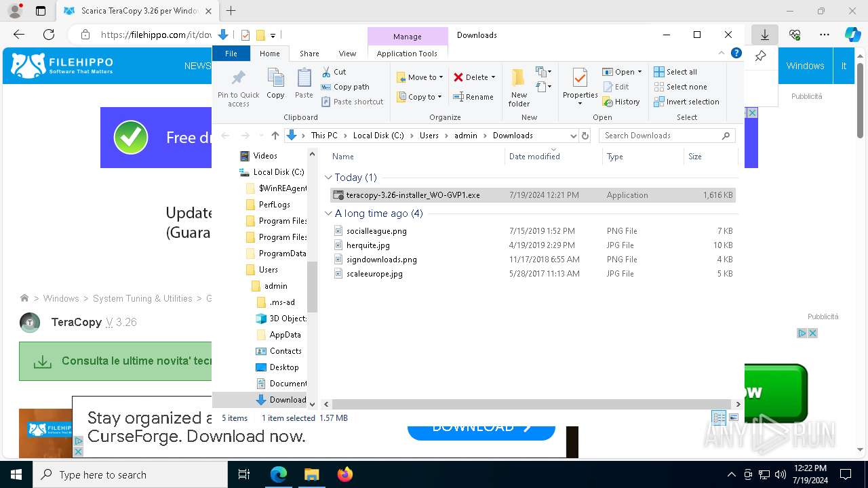This screenshot has height=488, width=868.
Task: Select teracopy-3.26-installer_WO-GVP1.exe file
Action: [x=532, y=195]
